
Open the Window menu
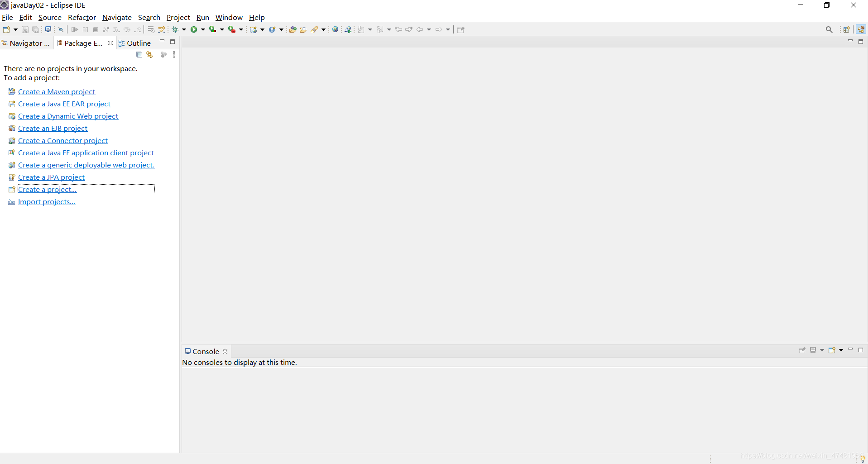point(229,18)
